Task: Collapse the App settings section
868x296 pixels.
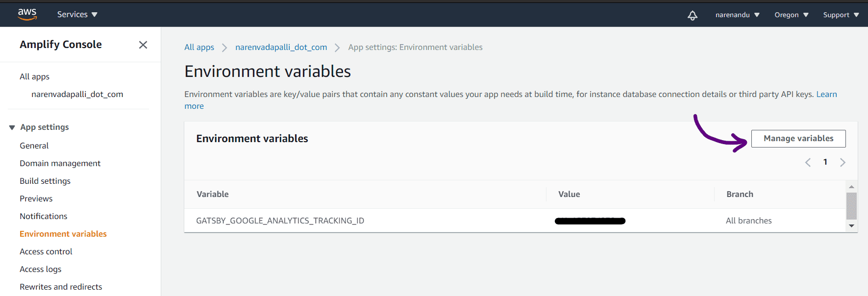Action: [x=12, y=127]
